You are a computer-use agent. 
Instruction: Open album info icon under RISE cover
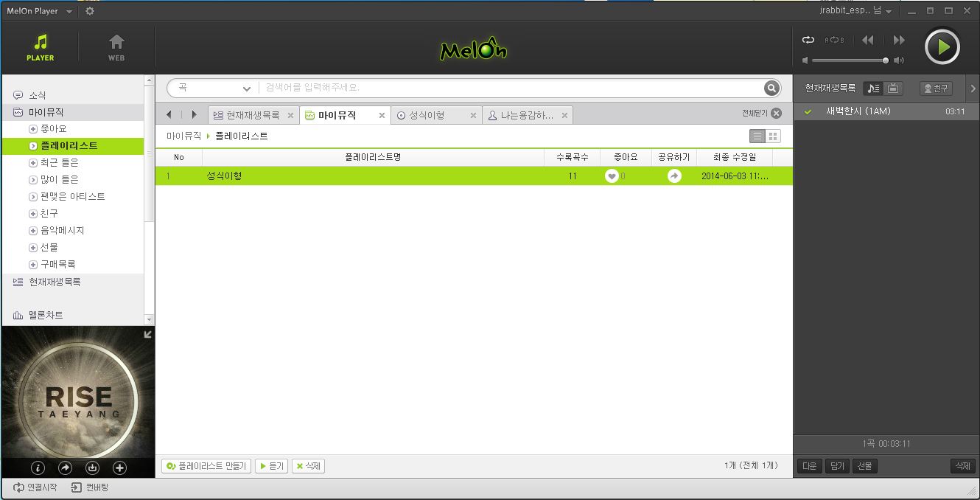pyautogui.click(x=38, y=468)
